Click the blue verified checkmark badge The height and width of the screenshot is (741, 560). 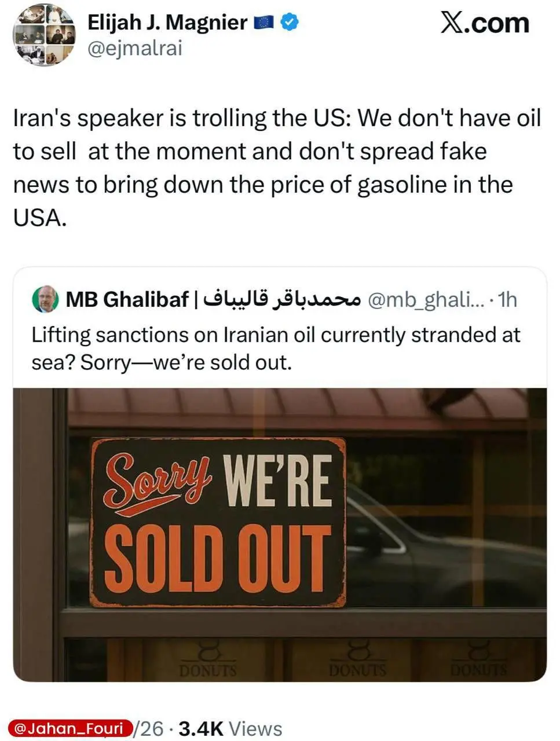pyautogui.click(x=290, y=23)
